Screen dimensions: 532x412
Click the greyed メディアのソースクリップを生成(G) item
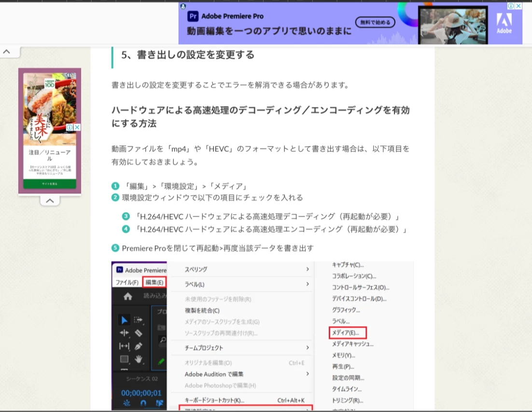pos(222,322)
